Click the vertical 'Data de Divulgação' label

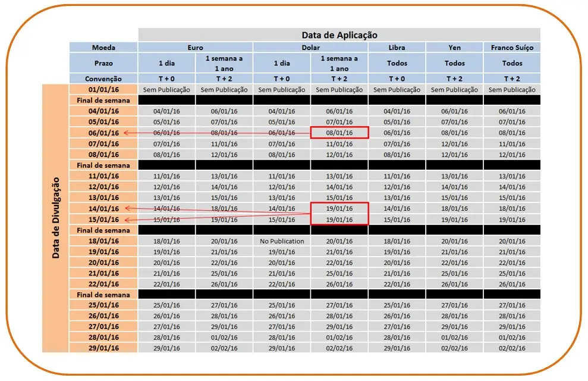pyautogui.click(x=55, y=218)
